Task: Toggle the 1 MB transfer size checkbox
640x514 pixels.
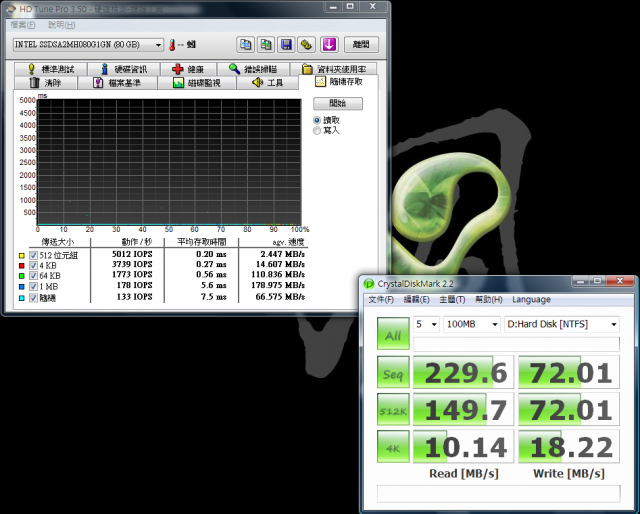Action: 33,287
